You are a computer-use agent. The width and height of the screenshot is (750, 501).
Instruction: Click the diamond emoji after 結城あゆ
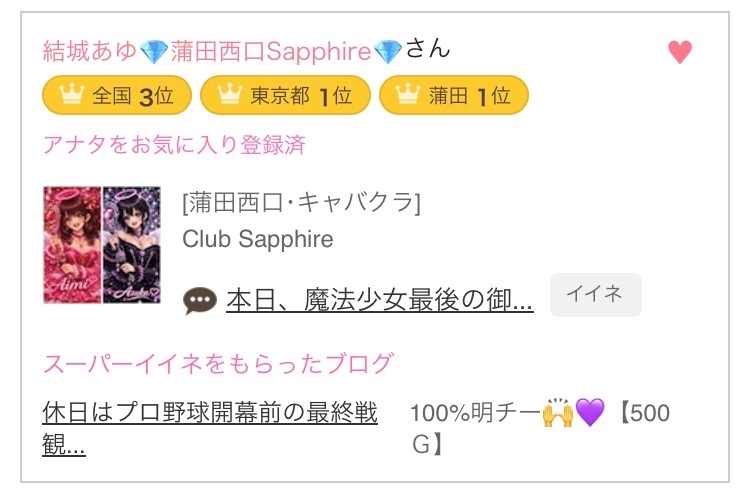coord(154,51)
